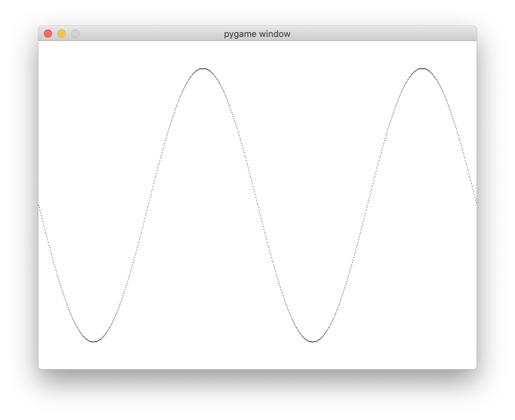The width and height of the screenshot is (515, 420).
Task: Click the "pygame window" title text
Action: [257, 34]
